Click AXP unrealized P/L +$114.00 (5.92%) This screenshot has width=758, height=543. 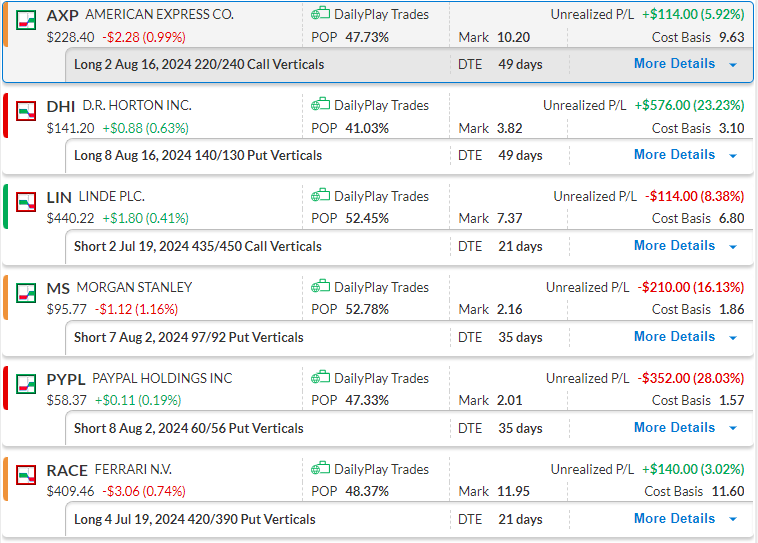(x=693, y=15)
